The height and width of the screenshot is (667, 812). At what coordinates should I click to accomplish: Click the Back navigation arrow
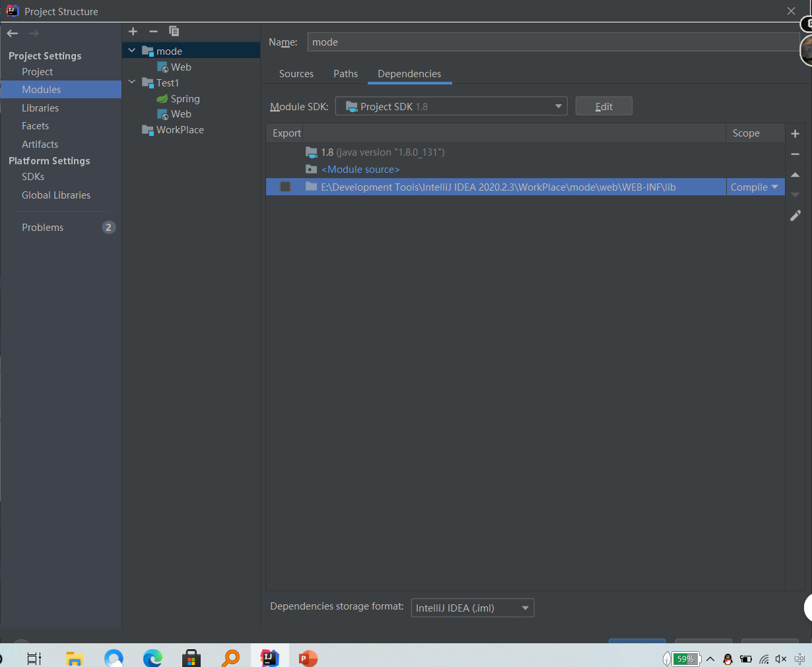(13, 33)
